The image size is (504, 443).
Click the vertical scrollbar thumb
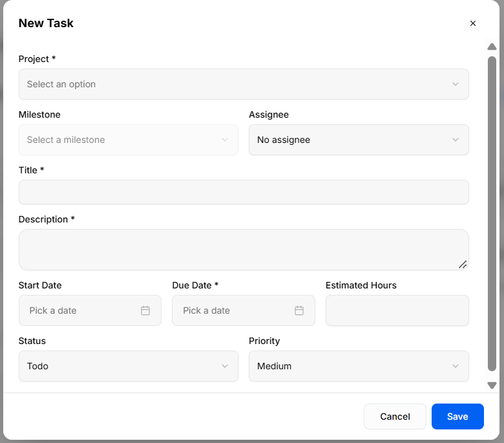(x=492, y=213)
